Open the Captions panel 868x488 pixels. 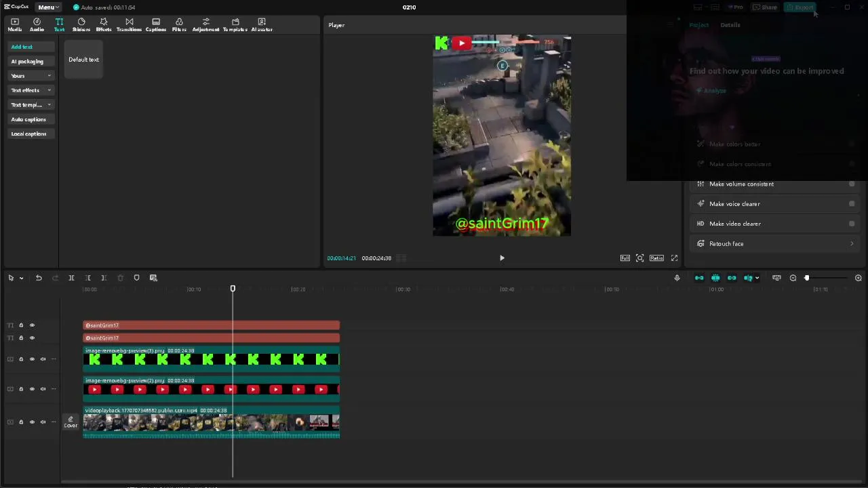tap(156, 25)
